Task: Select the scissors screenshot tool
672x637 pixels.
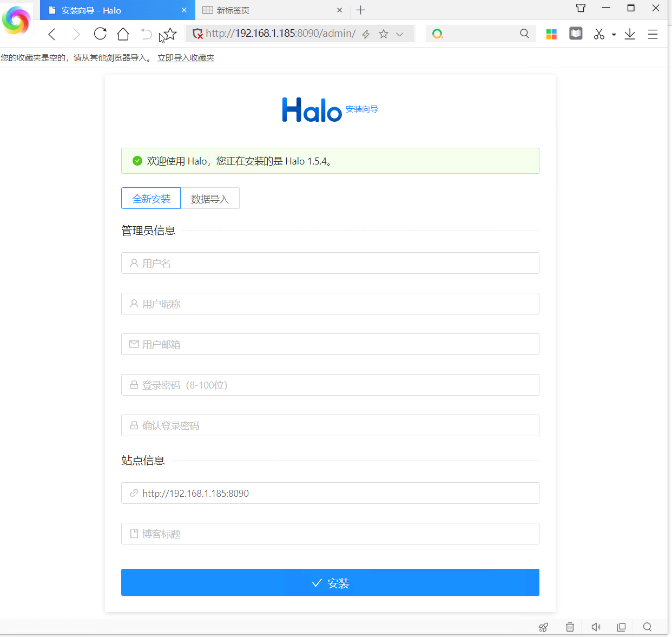Action: [x=599, y=34]
